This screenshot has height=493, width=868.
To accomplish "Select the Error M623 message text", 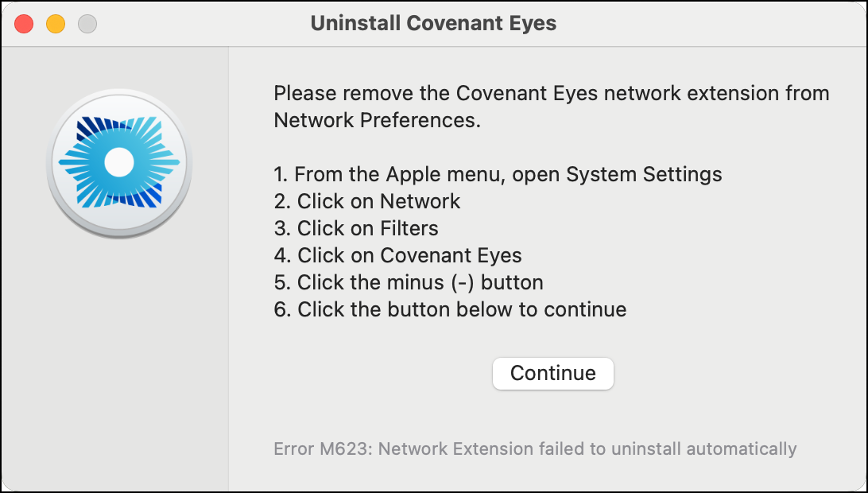I will point(535,448).
